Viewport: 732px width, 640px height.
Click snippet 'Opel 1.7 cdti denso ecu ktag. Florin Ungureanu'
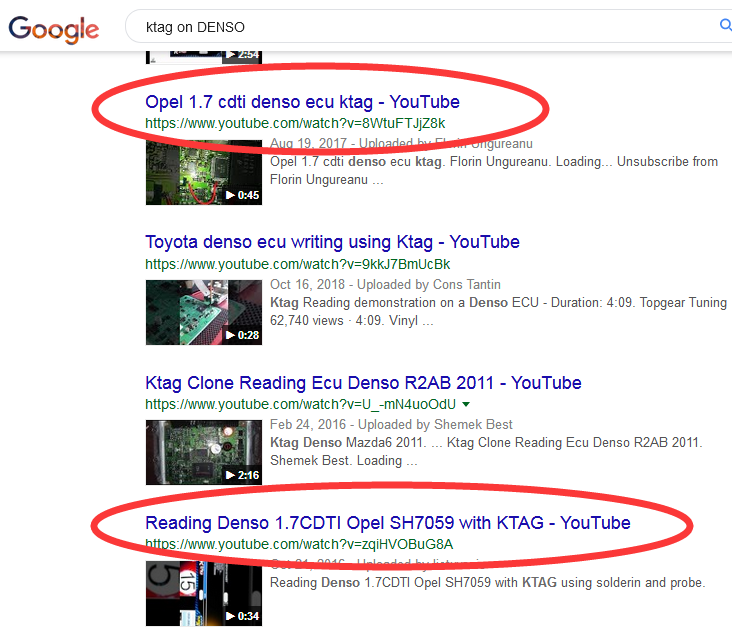pos(411,162)
